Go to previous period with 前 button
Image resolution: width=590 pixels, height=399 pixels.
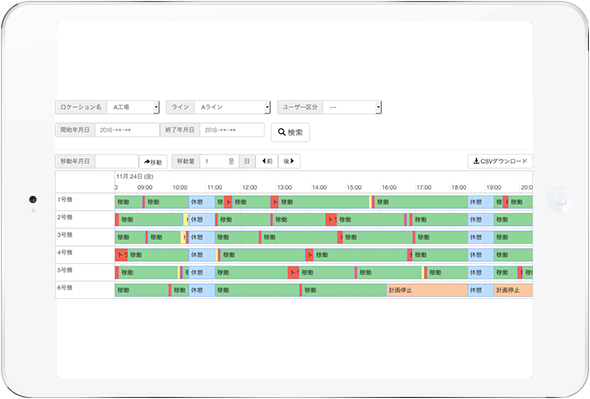[x=267, y=161]
